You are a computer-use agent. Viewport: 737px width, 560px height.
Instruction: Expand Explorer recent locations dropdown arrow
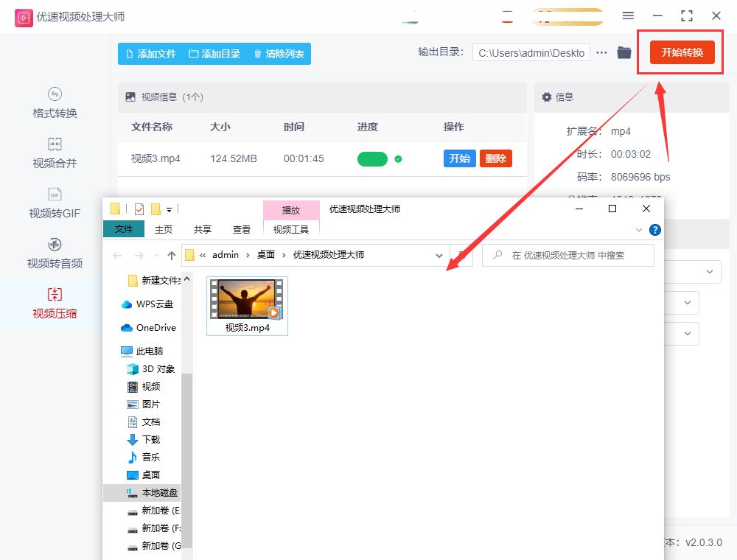point(156,256)
